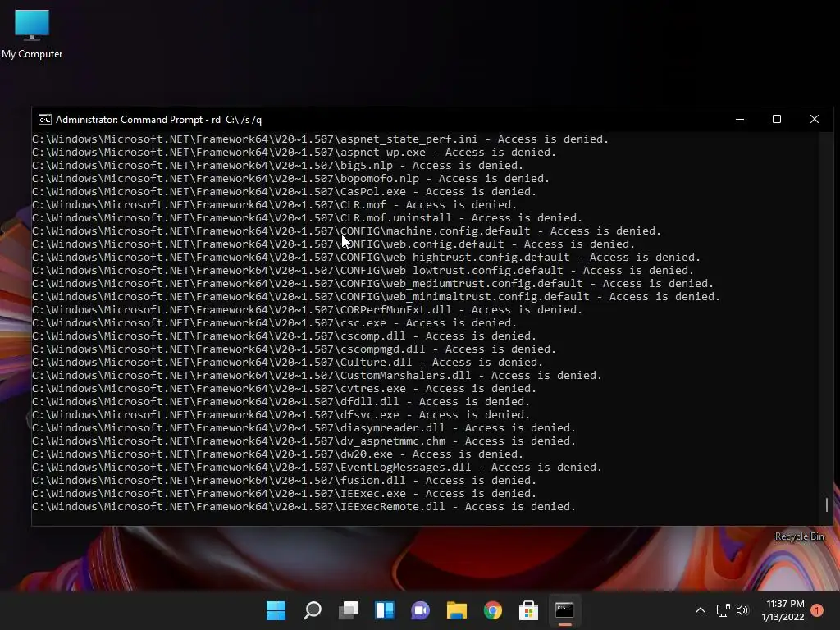Screen dimensions: 840x630
Task: Click the diasymreader.dll output line
Action: pyautogui.click(x=304, y=428)
